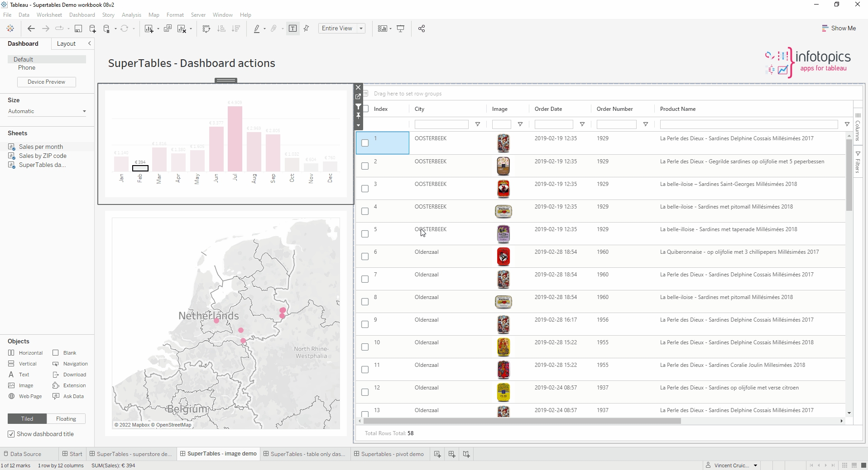Image resolution: width=868 pixels, height=470 pixels.
Task: Tick the select-all header checkbox
Action: click(x=366, y=109)
